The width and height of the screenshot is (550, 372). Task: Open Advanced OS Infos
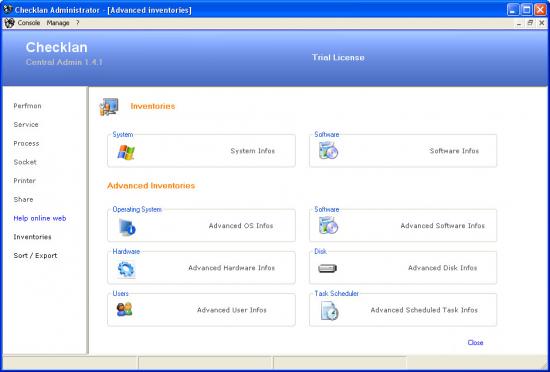[x=241, y=226]
